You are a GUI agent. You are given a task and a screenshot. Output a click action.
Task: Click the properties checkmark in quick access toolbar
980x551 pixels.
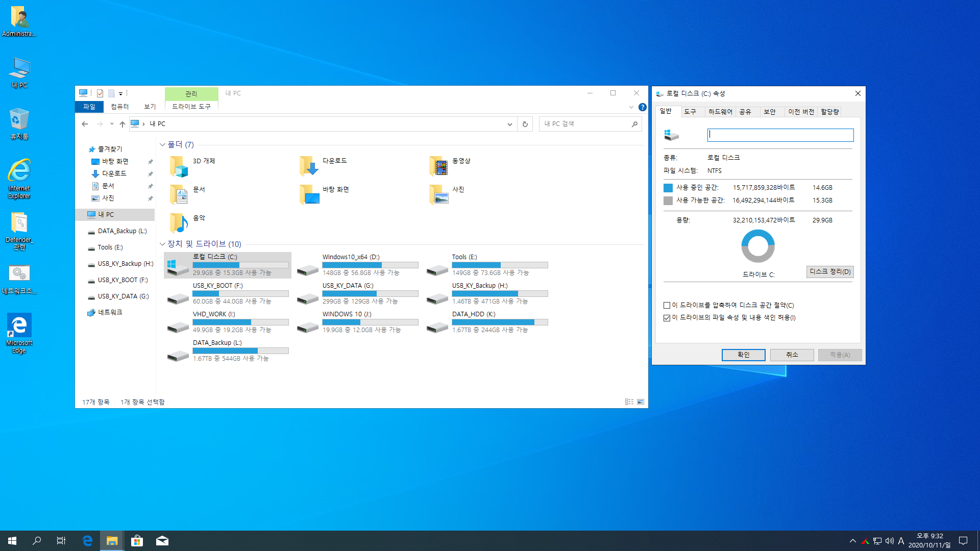100,93
